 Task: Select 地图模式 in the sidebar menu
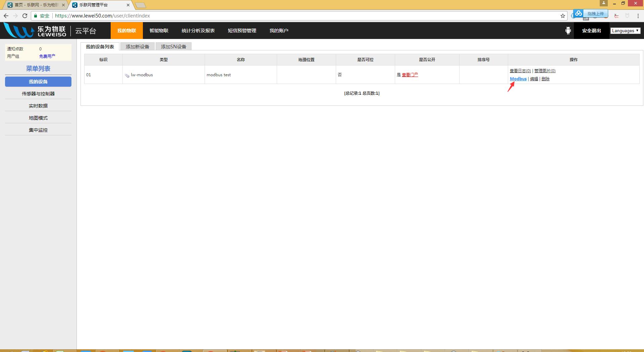38,118
